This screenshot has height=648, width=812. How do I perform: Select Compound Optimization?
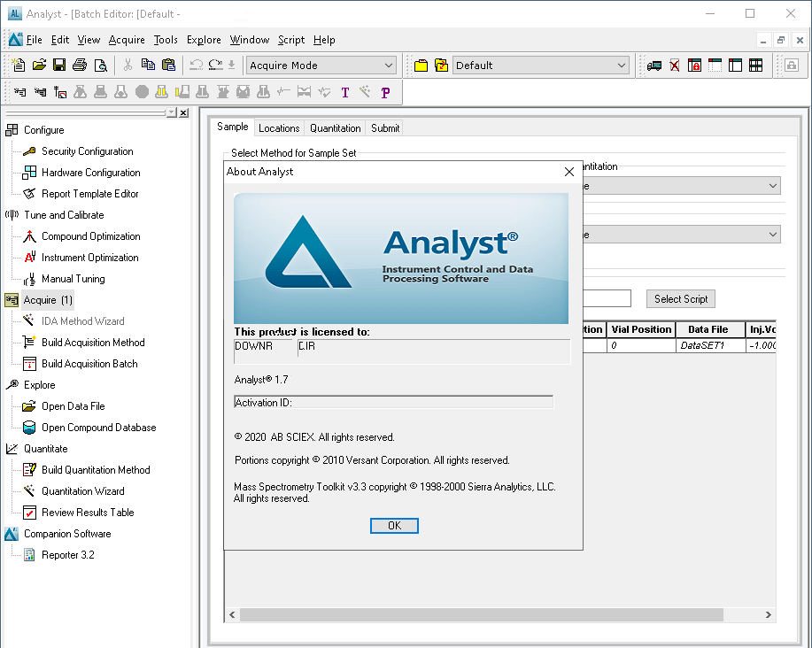[90, 236]
